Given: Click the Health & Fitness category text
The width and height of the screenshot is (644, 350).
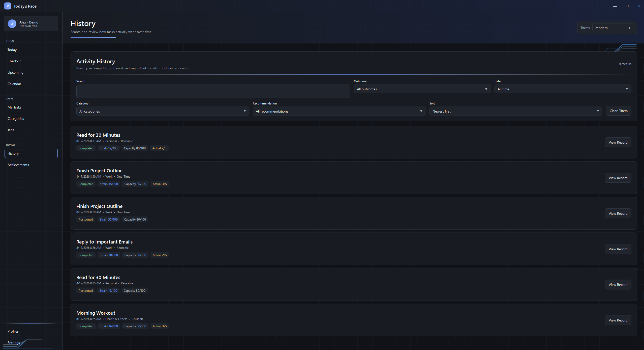Looking at the screenshot, I should tap(116, 319).
